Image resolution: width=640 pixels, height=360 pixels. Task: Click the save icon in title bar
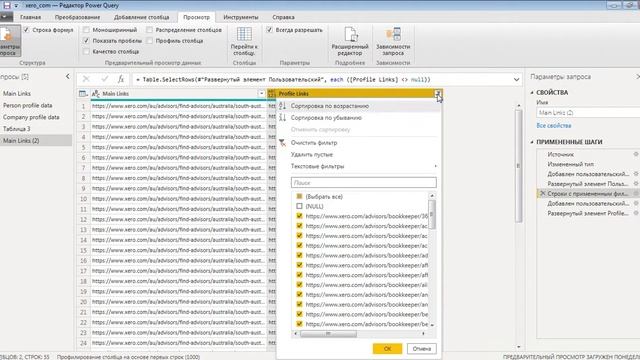(7, 5)
